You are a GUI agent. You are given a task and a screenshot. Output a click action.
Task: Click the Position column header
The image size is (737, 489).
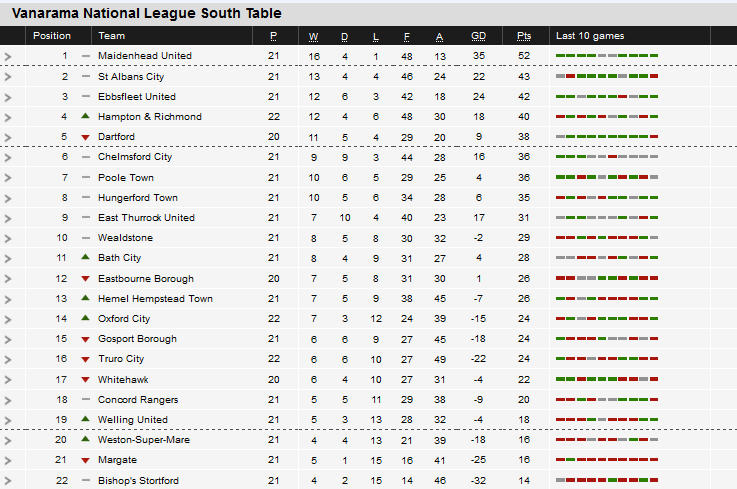pos(52,36)
